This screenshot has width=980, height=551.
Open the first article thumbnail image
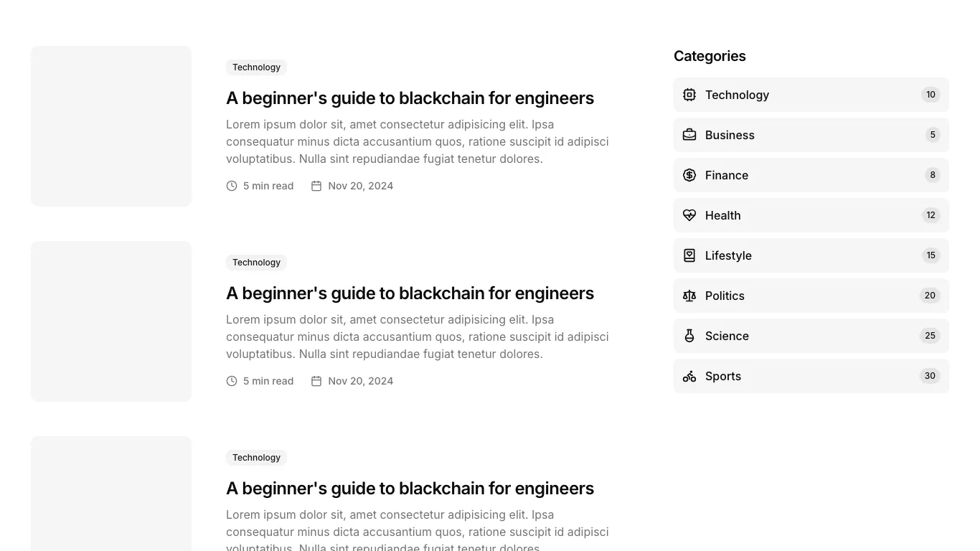click(111, 126)
